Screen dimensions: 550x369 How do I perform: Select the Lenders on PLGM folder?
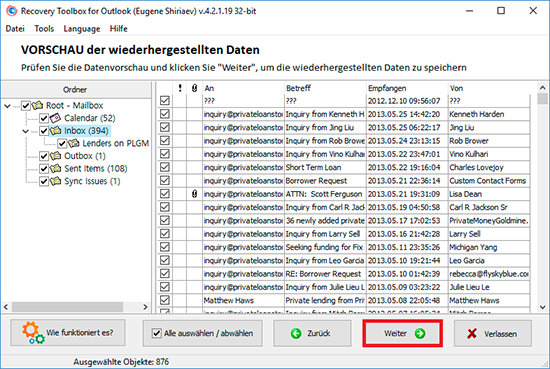[x=115, y=143]
